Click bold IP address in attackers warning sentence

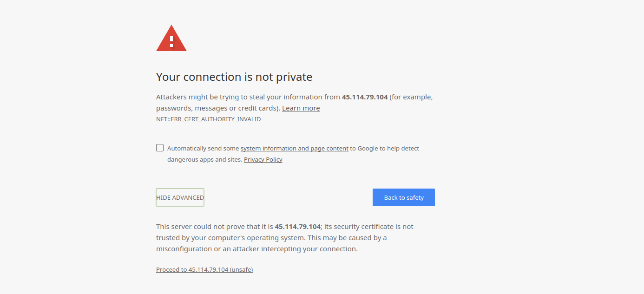[365, 97]
